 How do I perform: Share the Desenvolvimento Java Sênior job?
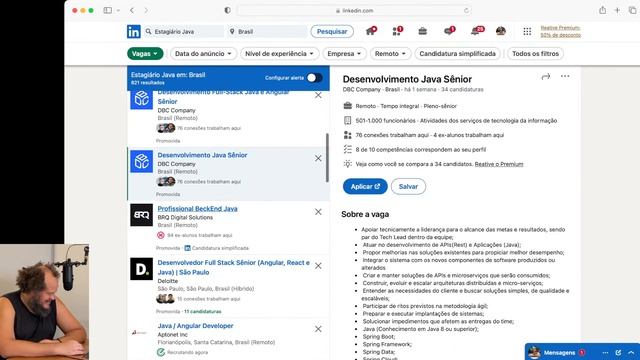pos(546,76)
